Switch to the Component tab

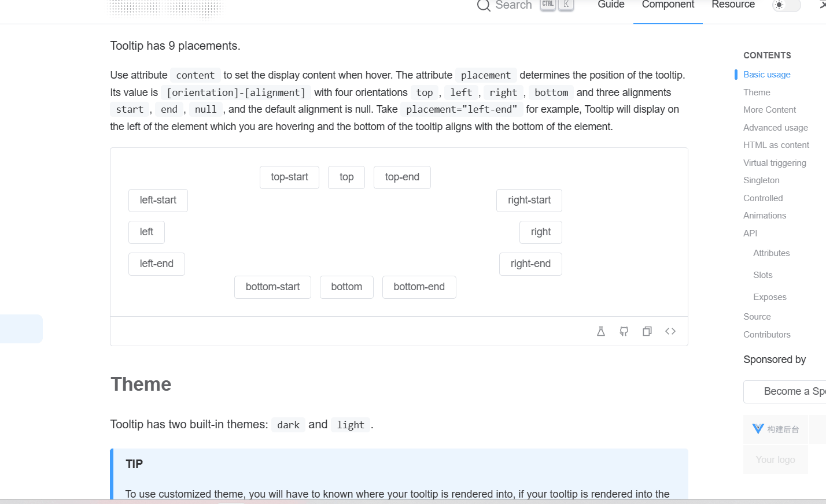tap(668, 5)
